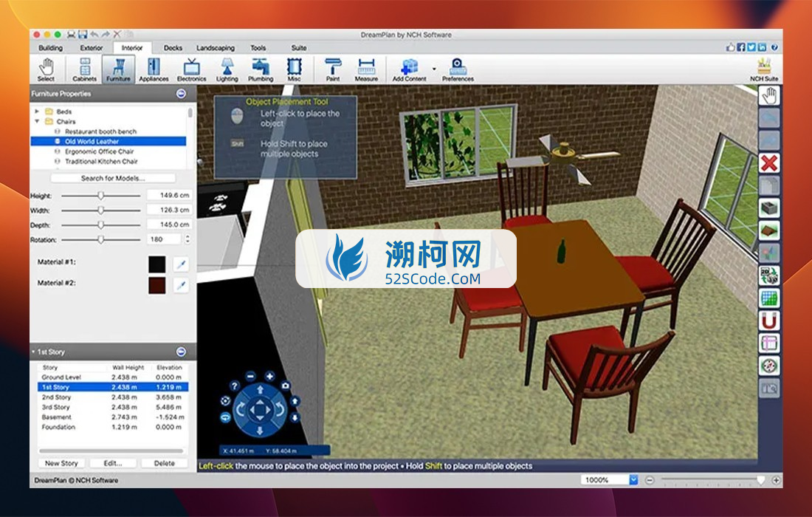Click the red X delete icon in right sidebar
The width and height of the screenshot is (812, 517).
click(769, 163)
